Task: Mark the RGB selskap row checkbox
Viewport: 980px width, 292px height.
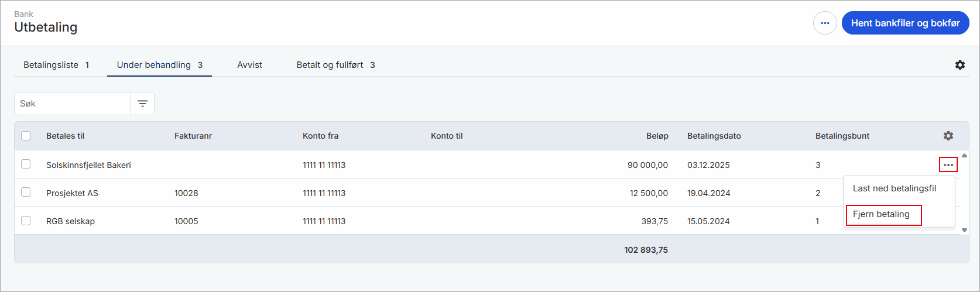Action: click(26, 221)
